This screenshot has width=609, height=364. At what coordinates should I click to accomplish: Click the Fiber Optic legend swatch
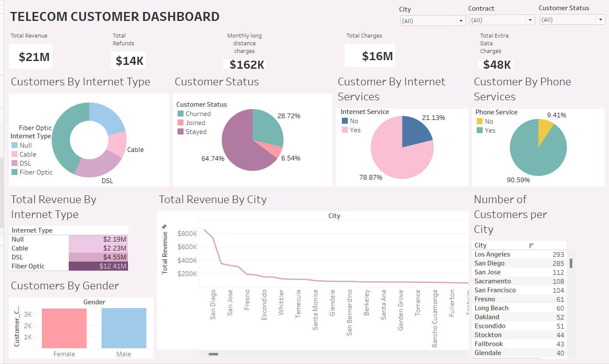click(15, 172)
